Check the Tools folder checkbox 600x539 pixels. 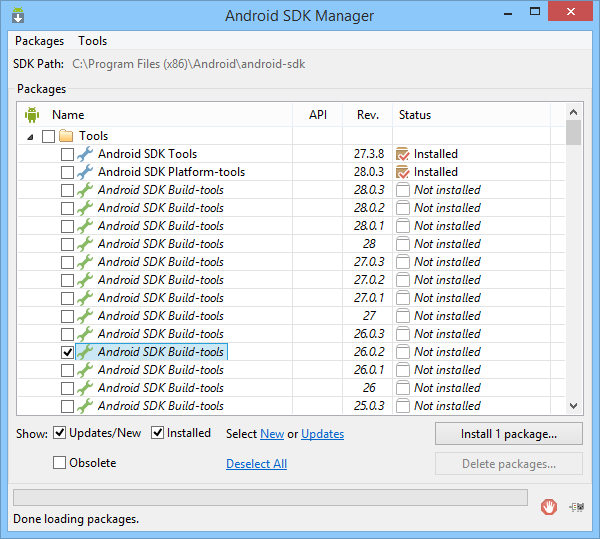pos(48,136)
